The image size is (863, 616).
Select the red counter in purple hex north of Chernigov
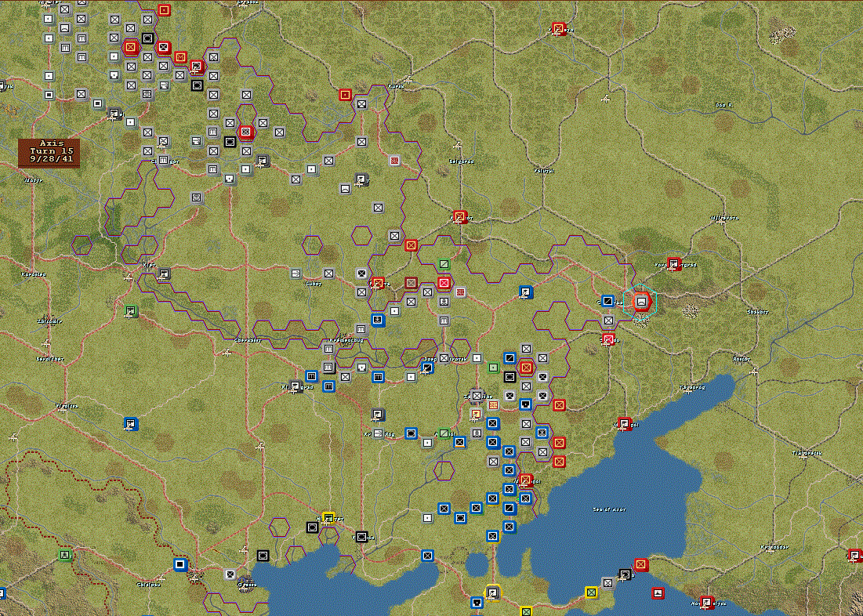246,132
